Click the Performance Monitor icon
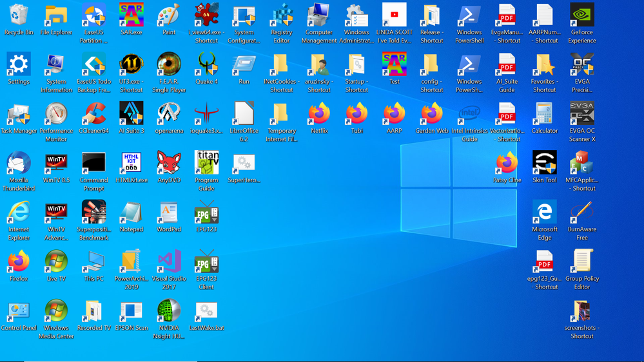Viewport: 644px width, 362px height. tap(56, 113)
